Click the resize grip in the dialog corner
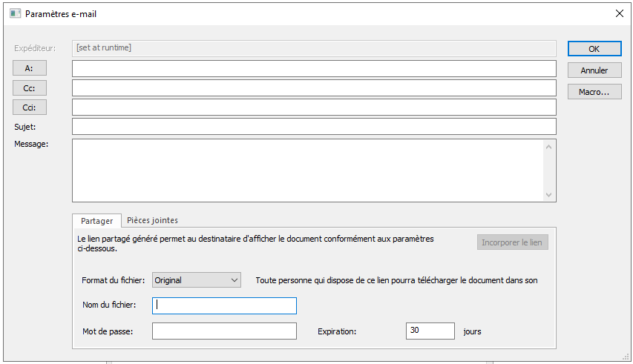This screenshot has width=633, height=364. tap(626, 357)
